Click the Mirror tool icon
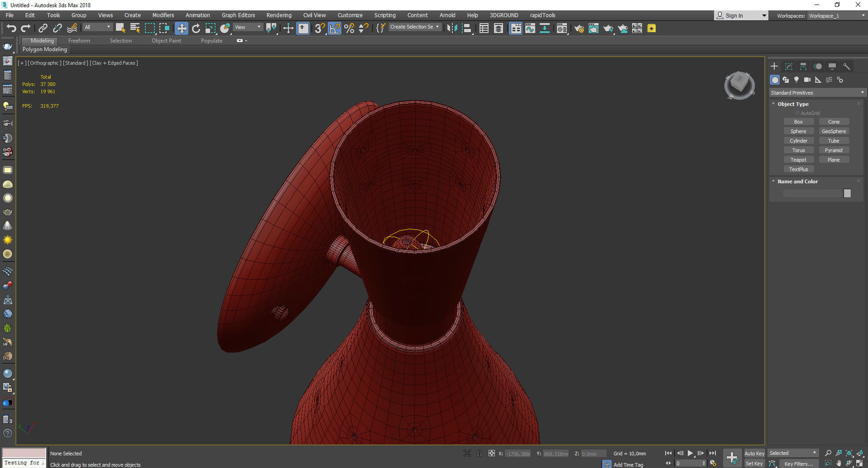 tap(451, 29)
